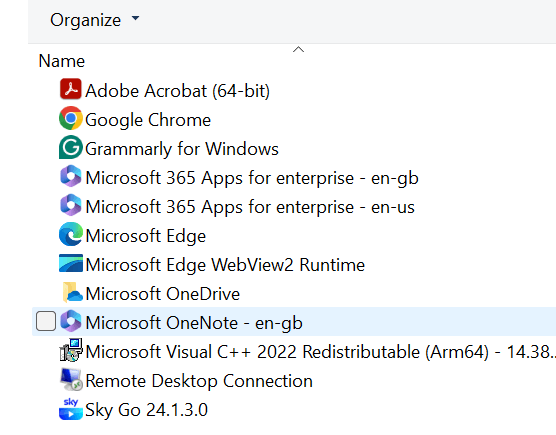556x435 pixels.
Task: Select the Edge WebView2 Runtime icon
Action: coord(71,263)
